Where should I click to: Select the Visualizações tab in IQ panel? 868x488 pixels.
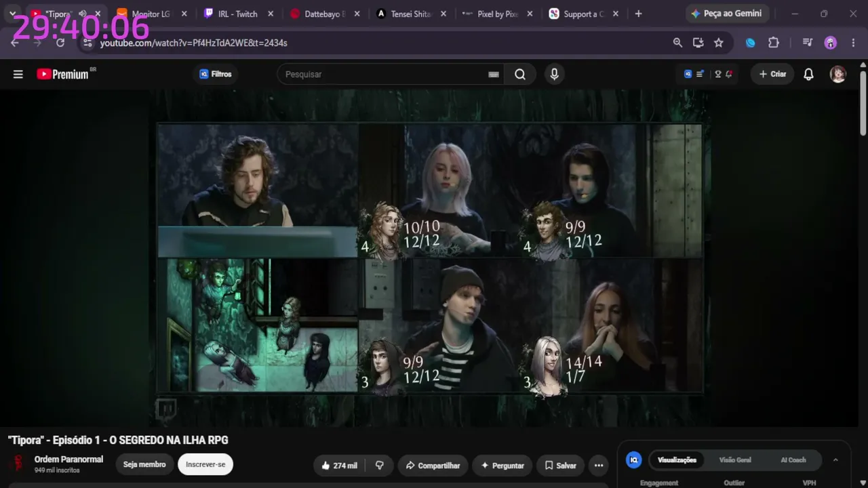pos(677,460)
